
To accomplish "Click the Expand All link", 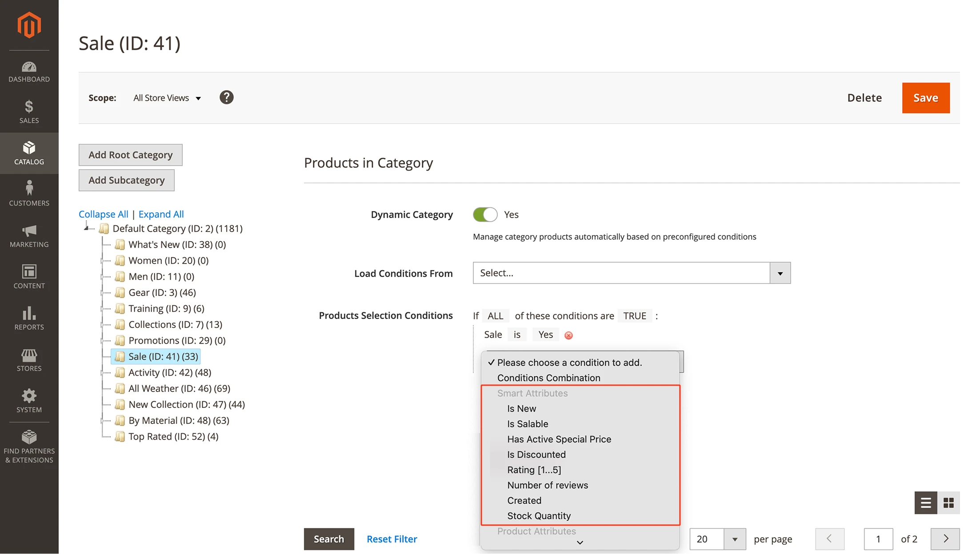I will pos(161,214).
